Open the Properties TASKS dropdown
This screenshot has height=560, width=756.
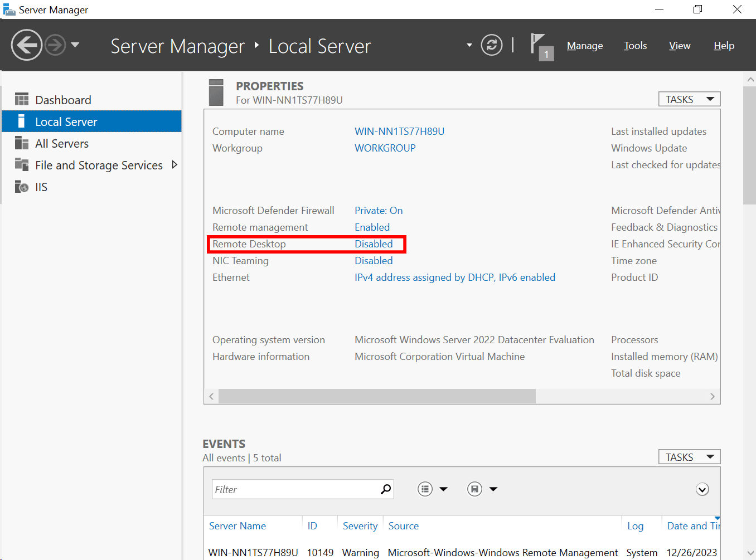tap(690, 99)
